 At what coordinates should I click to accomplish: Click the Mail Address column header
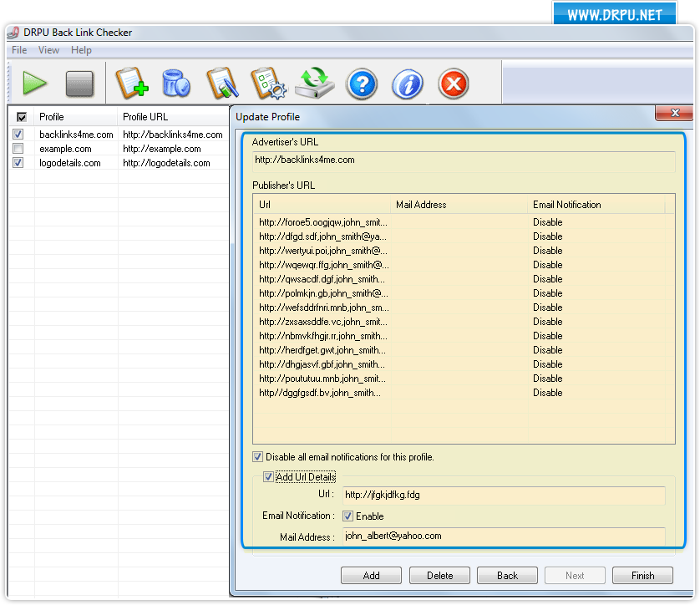[x=459, y=205]
